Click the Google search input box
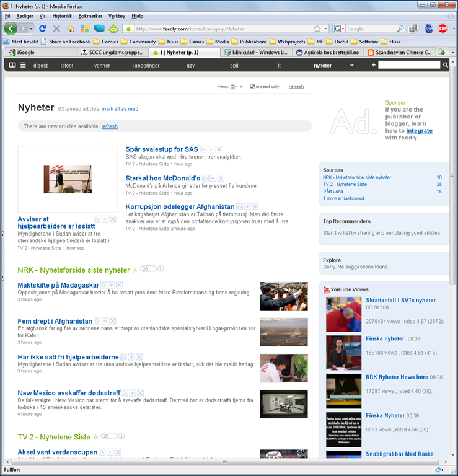Viewport: 458px width, 476px height. 371,29
